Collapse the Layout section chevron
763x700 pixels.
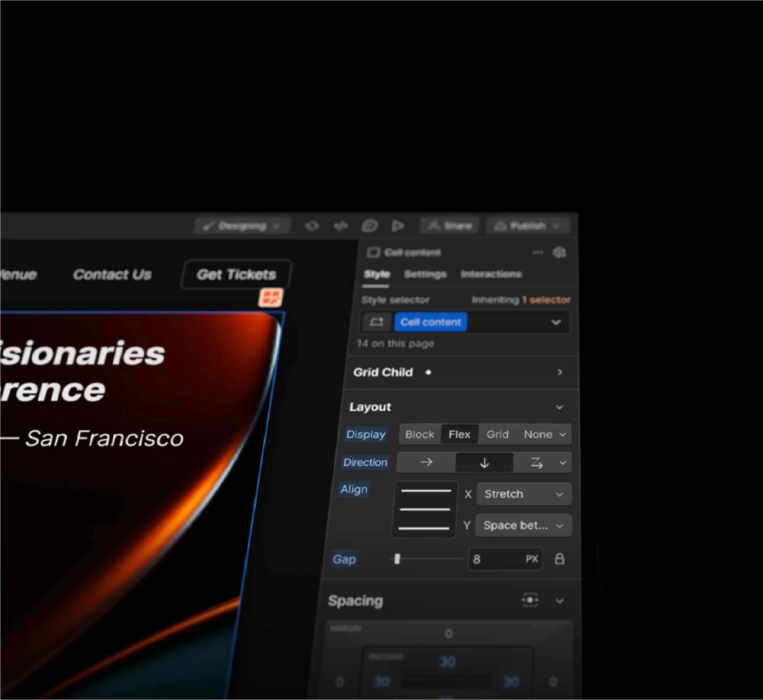[x=559, y=407]
